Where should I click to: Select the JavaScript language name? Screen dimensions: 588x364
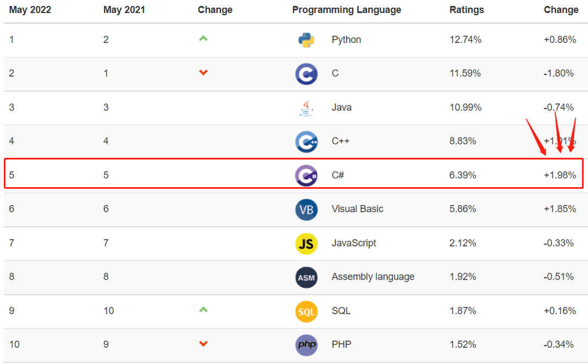point(354,243)
